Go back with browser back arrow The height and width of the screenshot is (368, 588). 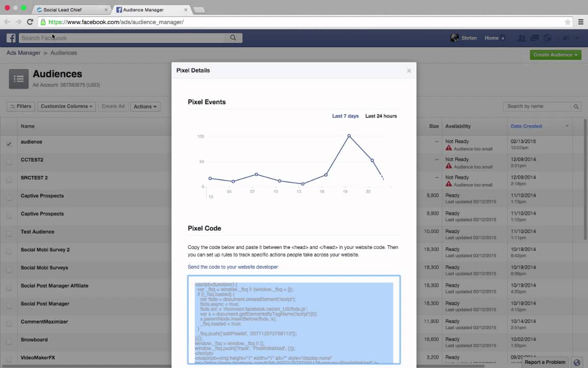(x=7, y=22)
